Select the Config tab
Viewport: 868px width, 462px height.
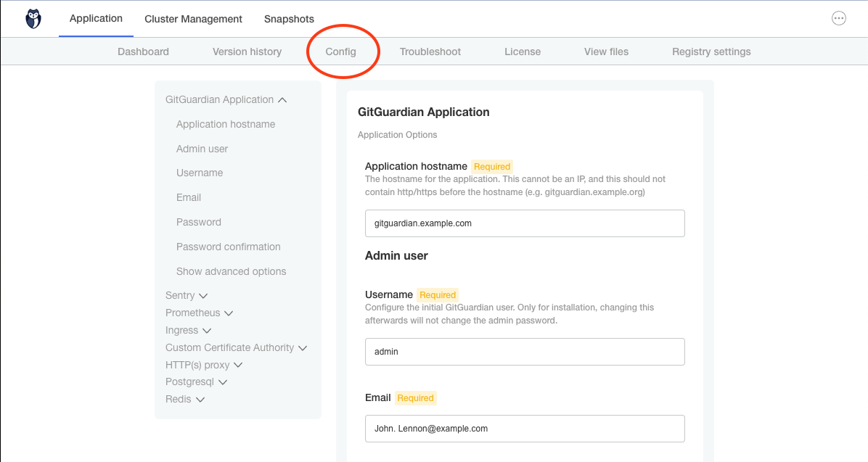(340, 51)
